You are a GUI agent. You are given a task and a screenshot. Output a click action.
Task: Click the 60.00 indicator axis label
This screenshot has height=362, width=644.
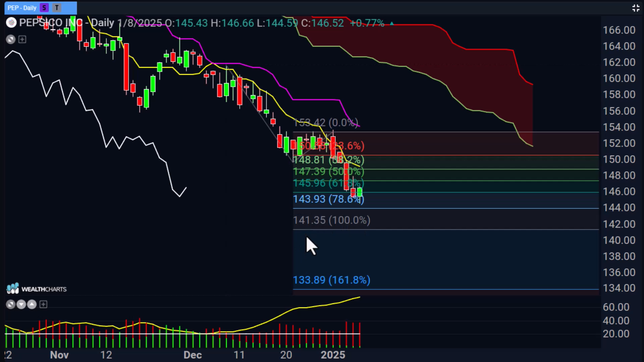pyautogui.click(x=616, y=307)
